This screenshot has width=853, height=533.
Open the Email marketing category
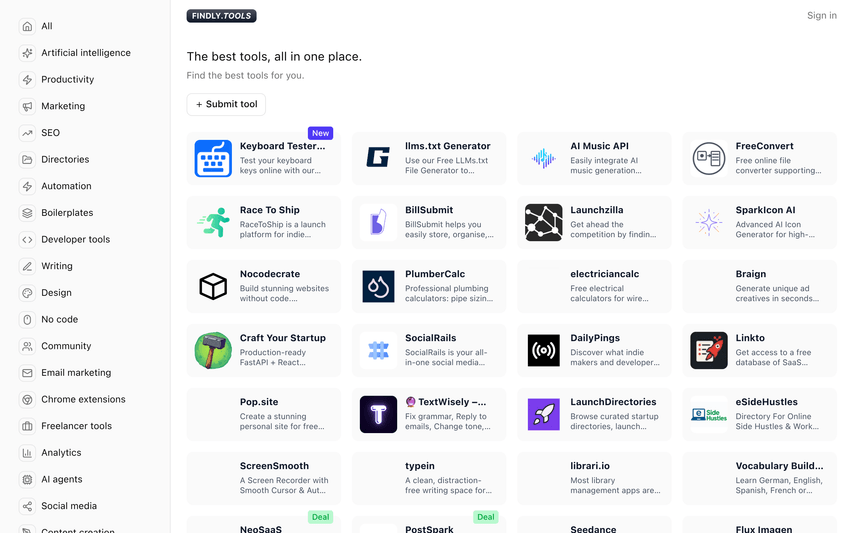click(76, 373)
